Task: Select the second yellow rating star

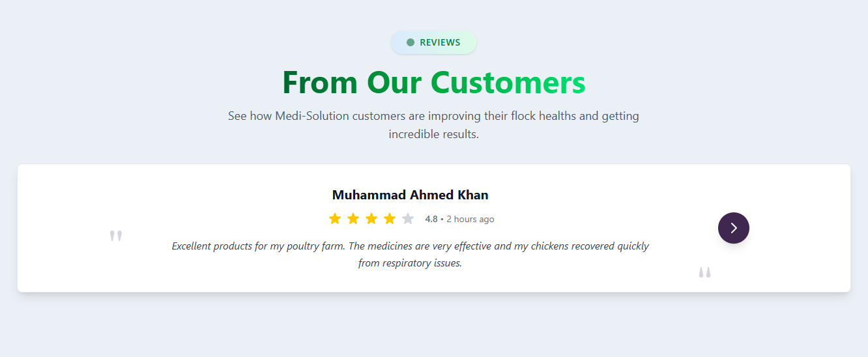Action: click(x=353, y=219)
